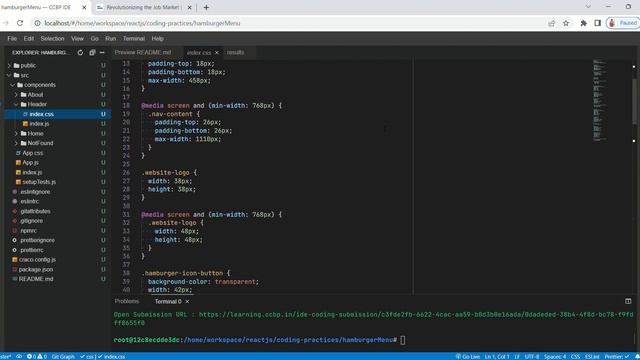
Task: Open the browser tab search chevron
Action: click(x=588, y=7)
